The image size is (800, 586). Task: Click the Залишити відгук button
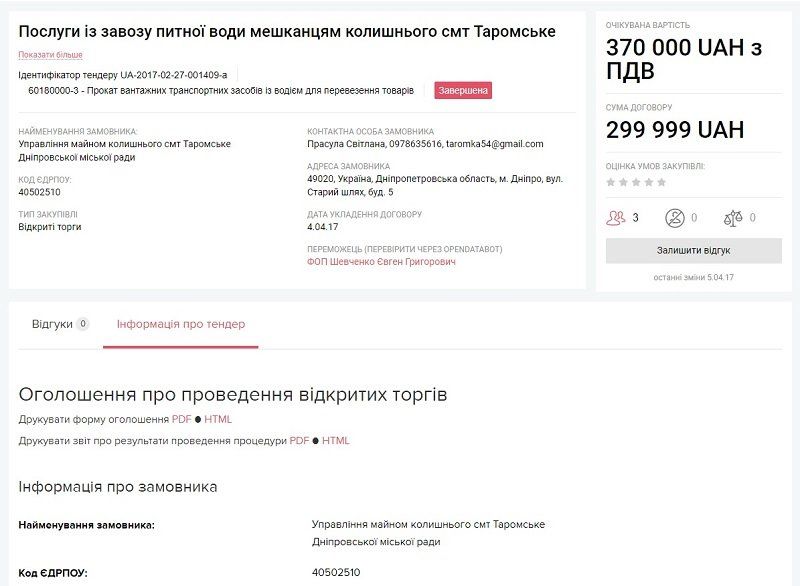click(x=693, y=248)
